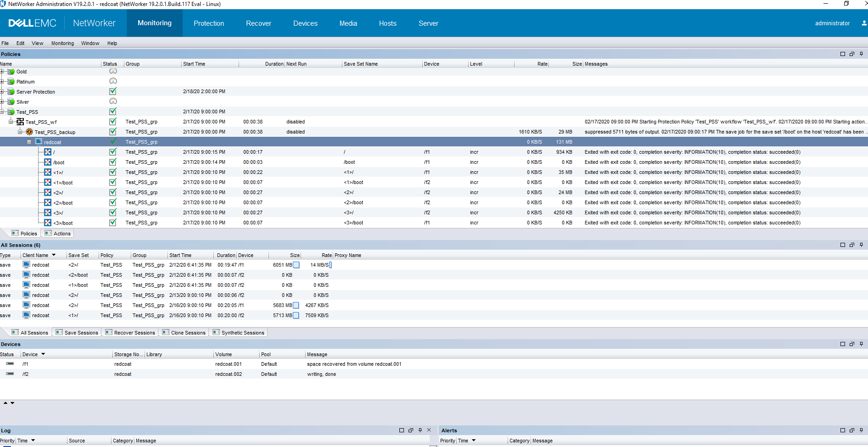868x447 pixels.
Task: Open the administrator user icon
Action: (x=864, y=23)
